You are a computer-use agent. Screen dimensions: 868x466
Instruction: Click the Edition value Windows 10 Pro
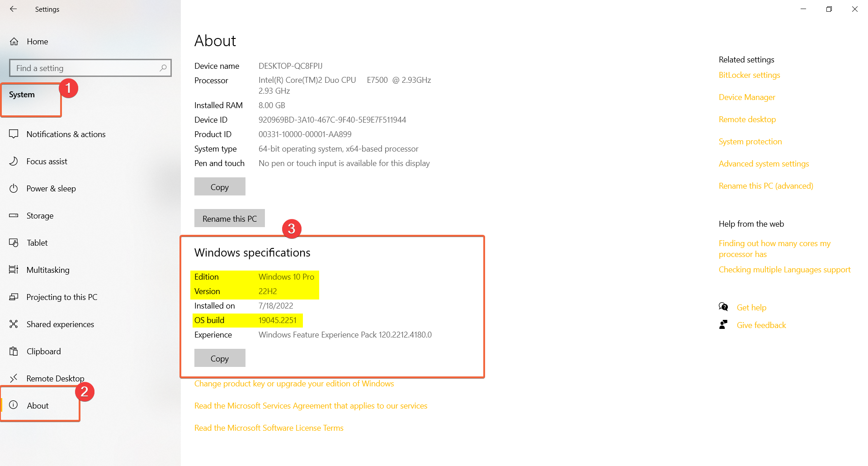pyautogui.click(x=286, y=277)
